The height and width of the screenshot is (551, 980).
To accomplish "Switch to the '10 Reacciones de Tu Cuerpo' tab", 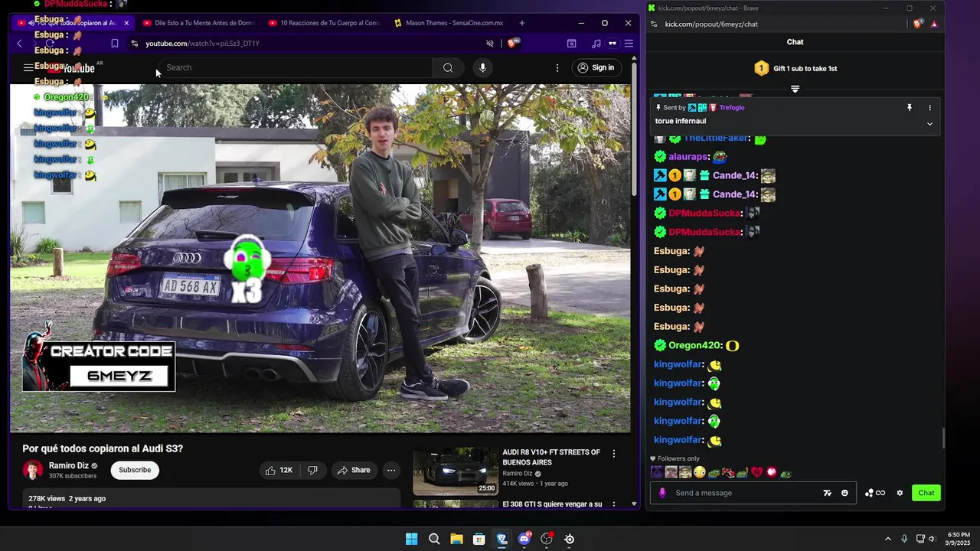I will (x=325, y=23).
